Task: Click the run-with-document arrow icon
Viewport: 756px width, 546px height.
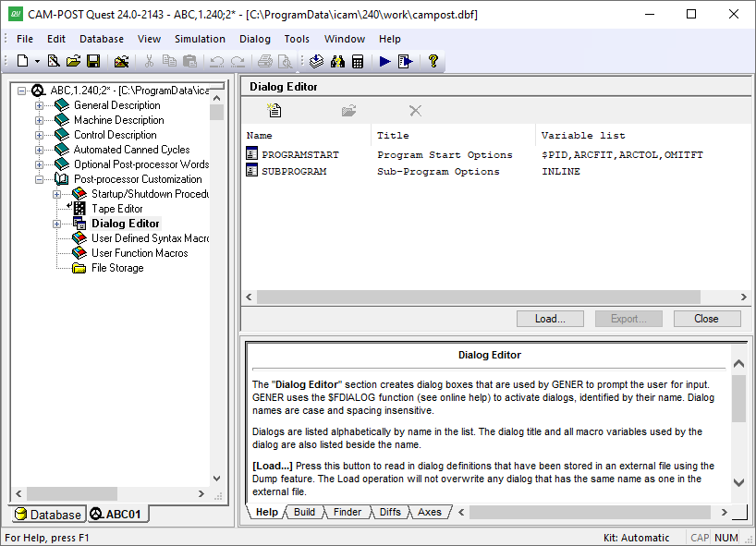Action: 406,61
